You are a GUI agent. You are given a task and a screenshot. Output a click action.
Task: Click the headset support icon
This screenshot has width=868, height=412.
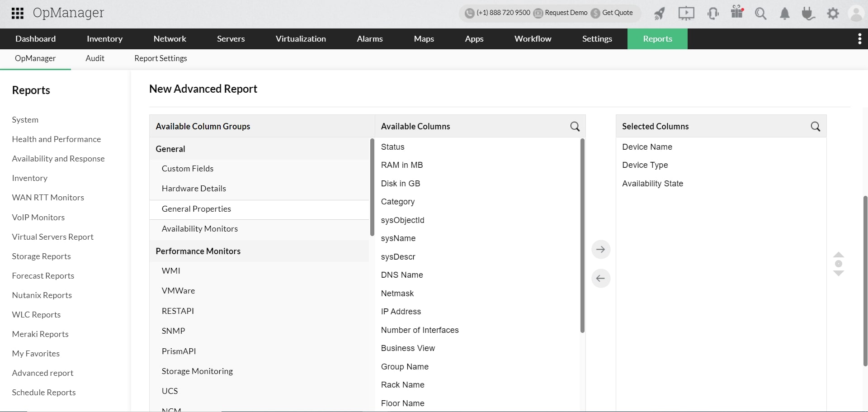point(712,13)
